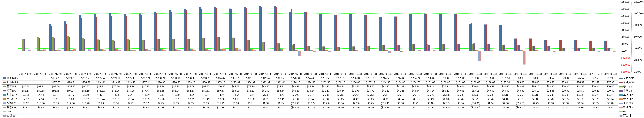Screen dimensions: 644x118
Task: Click the ($74.74) cell under 2018/12/31
Action: [x=476, y=107]
